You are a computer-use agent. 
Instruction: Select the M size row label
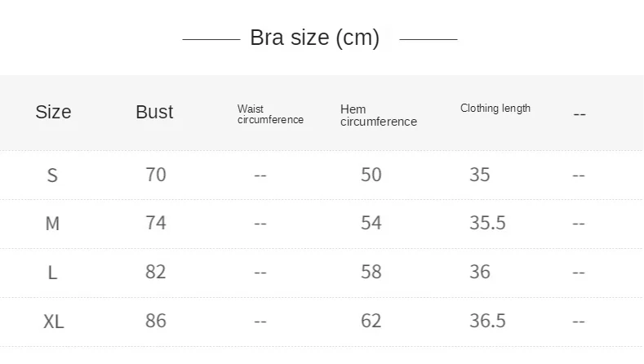pyautogui.click(x=52, y=223)
